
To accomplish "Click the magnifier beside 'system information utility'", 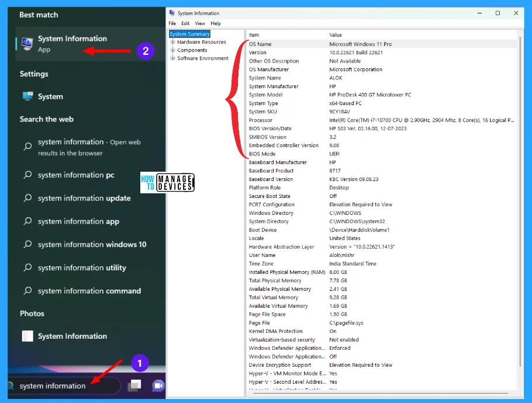I will [27, 267].
